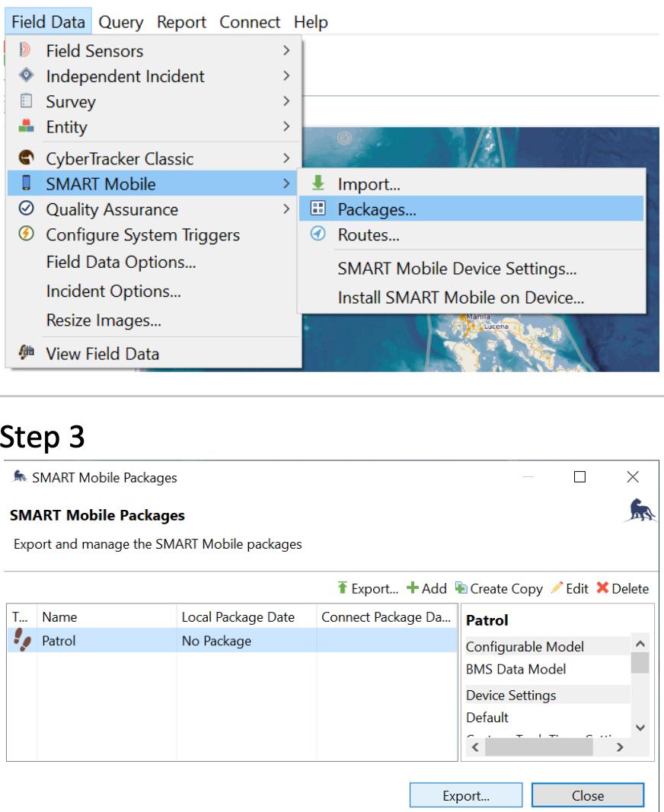Click the horizontal scrollbar right arrow

[x=619, y=747]
